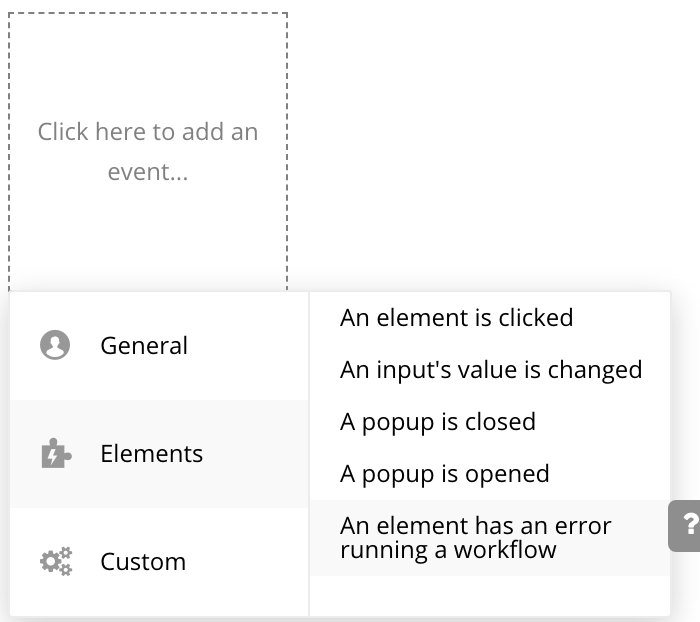Click the word "workflow" in the last event option
This screenshot has height=622, width=700.
[506, 549]
